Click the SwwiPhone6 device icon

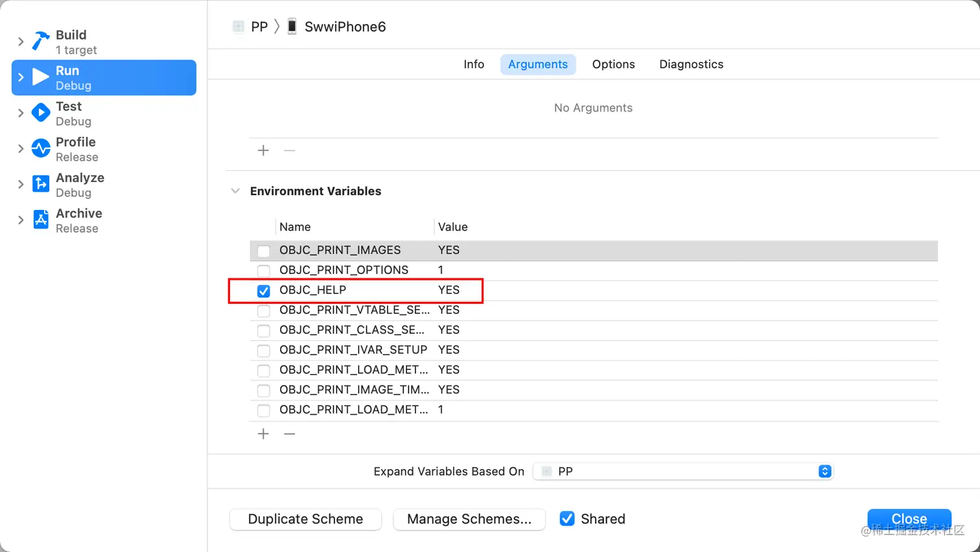click(x=292, y=27)
